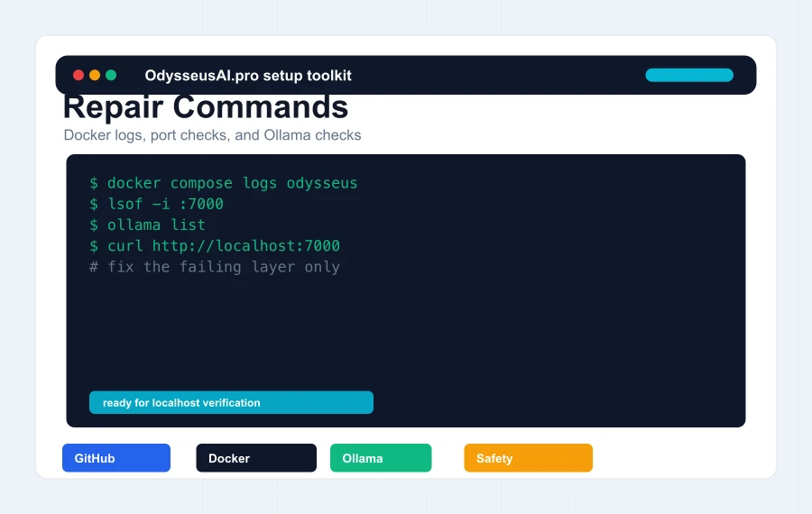Click the 'docker compose logs odysseus' line

[x=223, y=183]
